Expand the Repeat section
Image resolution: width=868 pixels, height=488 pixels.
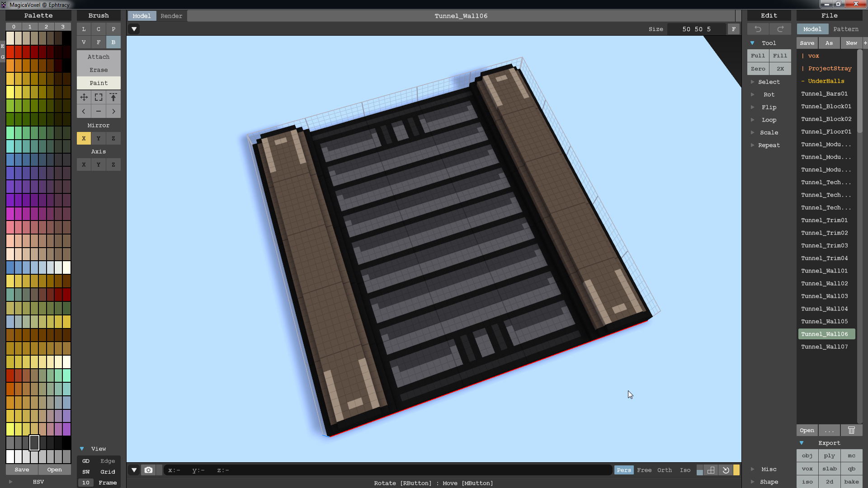[x=769, y=145]
